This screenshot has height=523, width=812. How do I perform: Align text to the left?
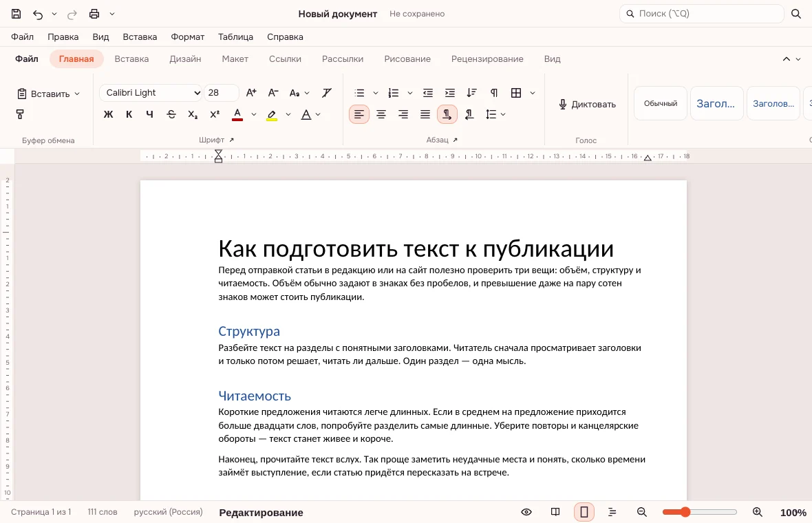point(359,114)
